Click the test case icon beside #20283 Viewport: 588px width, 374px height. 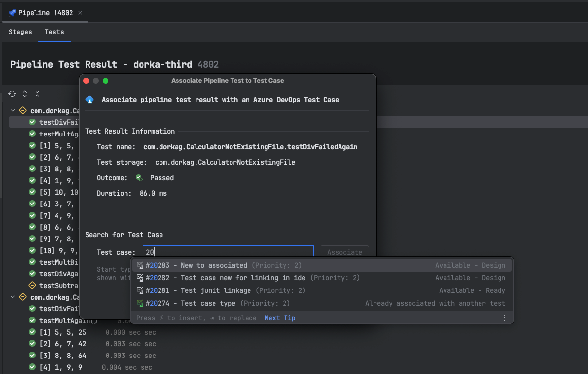pyautogui.click(x=140, y=265)
